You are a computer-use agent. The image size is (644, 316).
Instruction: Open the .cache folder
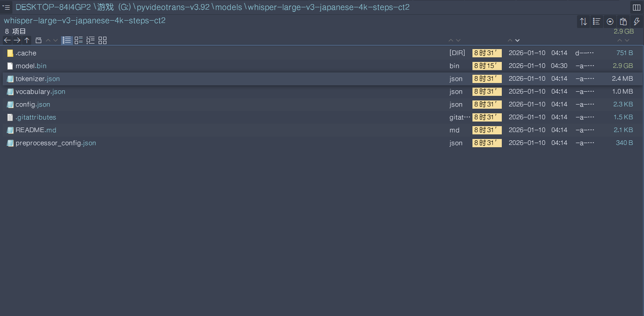pos(26,53)
